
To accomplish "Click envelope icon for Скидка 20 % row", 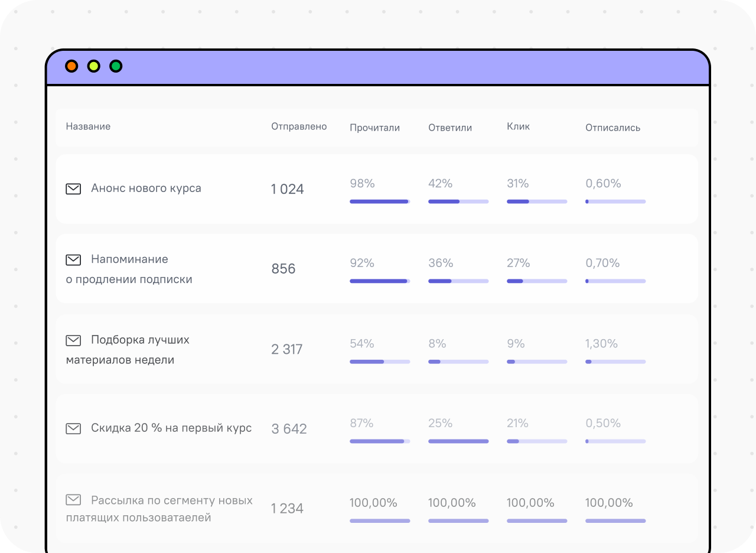I will [x=73, y=429].
